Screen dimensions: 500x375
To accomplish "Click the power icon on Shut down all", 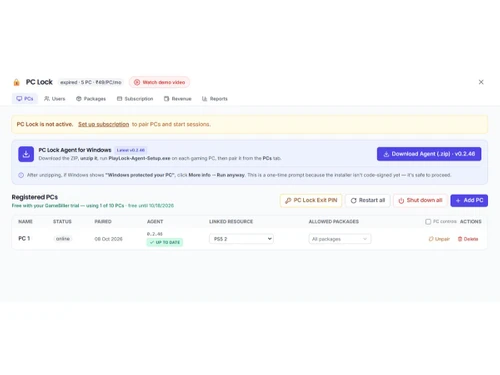I will click(x=401, y=200).
